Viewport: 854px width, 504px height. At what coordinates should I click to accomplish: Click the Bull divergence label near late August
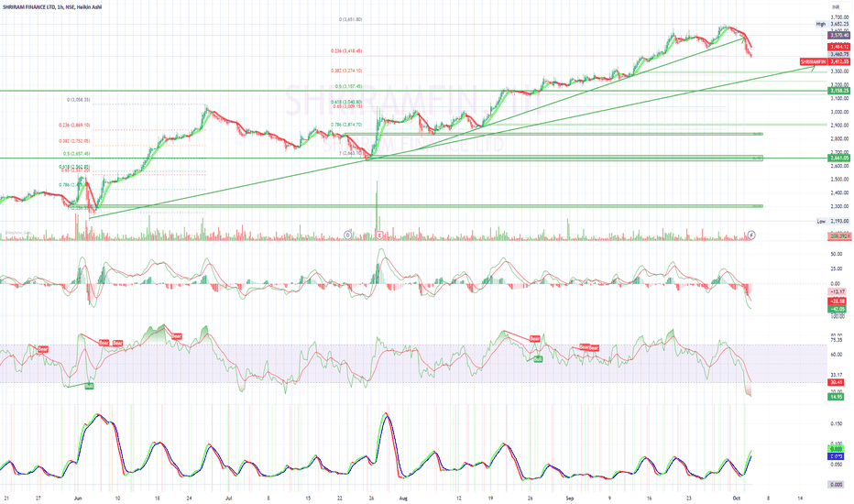[538, 359]
